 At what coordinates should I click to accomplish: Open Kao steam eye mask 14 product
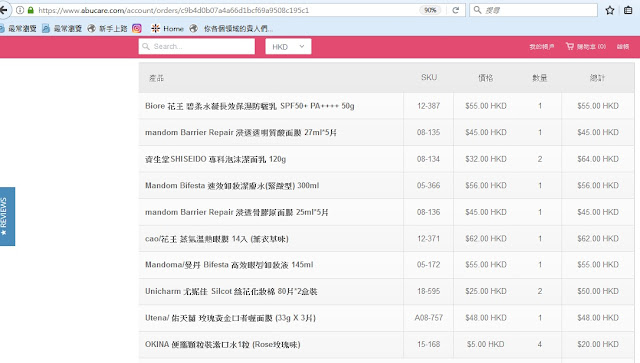[x=217, y=239]
